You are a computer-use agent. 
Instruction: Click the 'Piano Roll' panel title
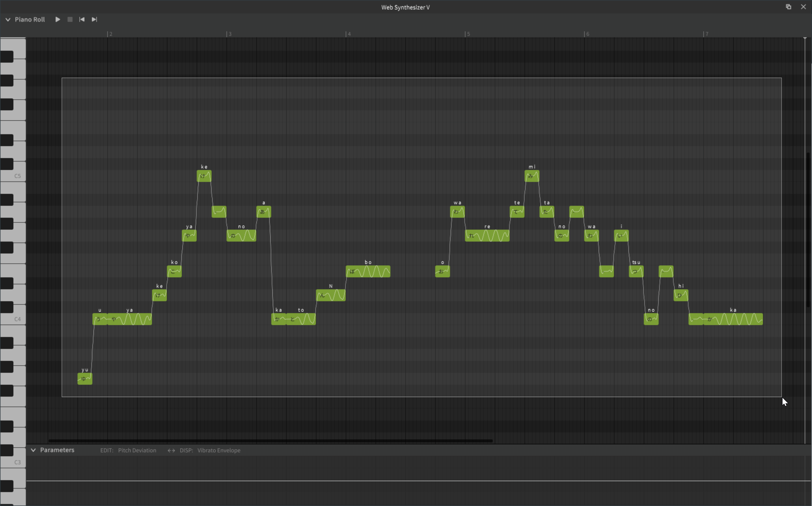pyautogui.click(x=30, y=20)
